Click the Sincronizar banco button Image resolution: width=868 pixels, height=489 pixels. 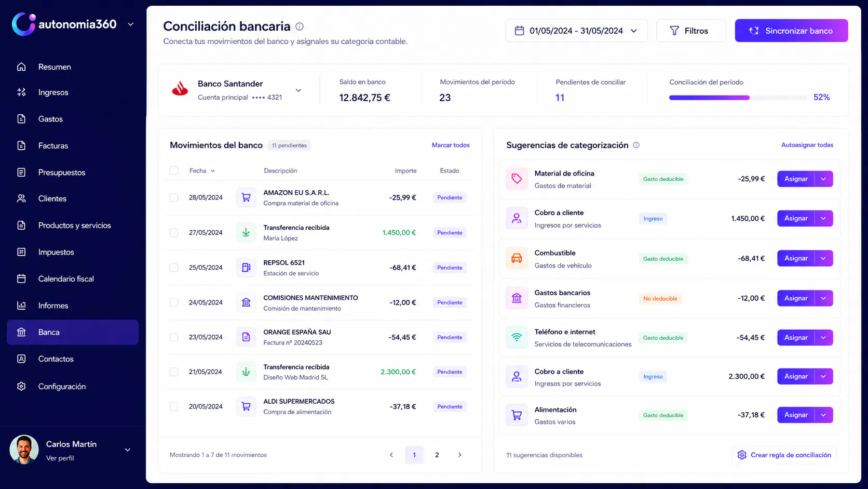pyautogui.click(x=791, y=31)
